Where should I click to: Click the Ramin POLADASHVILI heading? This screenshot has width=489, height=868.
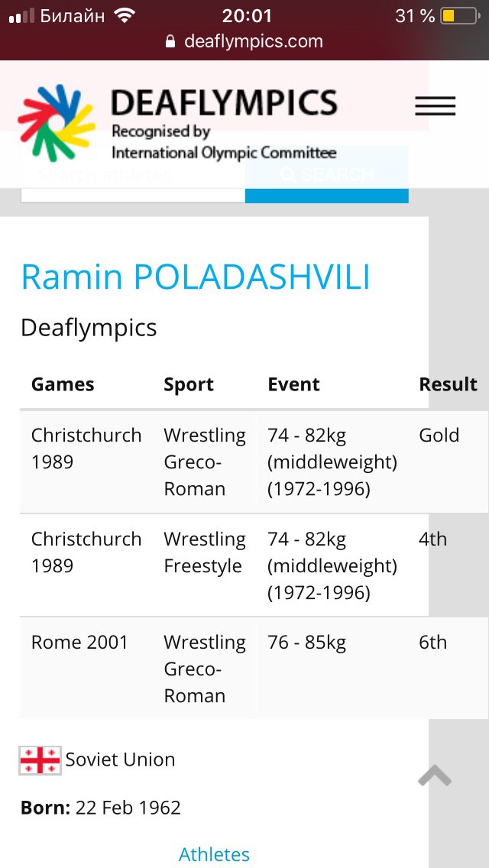(196, 277)
